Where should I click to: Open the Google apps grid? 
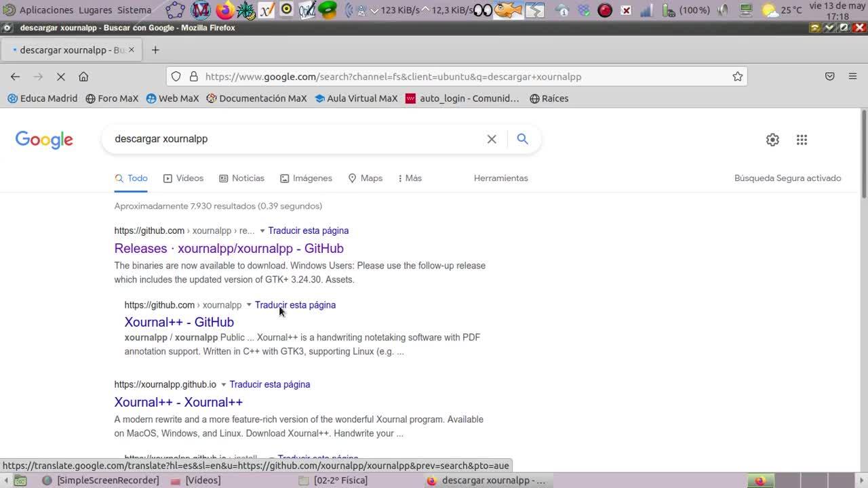click(x=802, y=140)
